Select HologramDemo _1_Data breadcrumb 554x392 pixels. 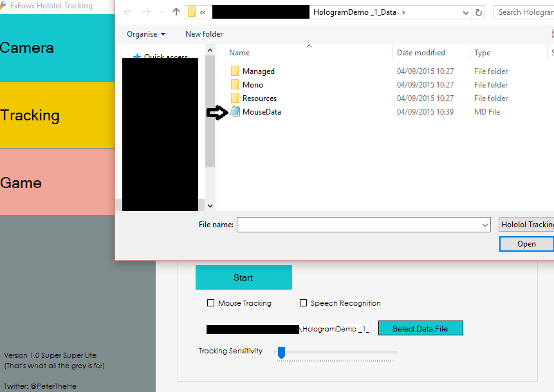pyautogui.click(x=355, y=12)
